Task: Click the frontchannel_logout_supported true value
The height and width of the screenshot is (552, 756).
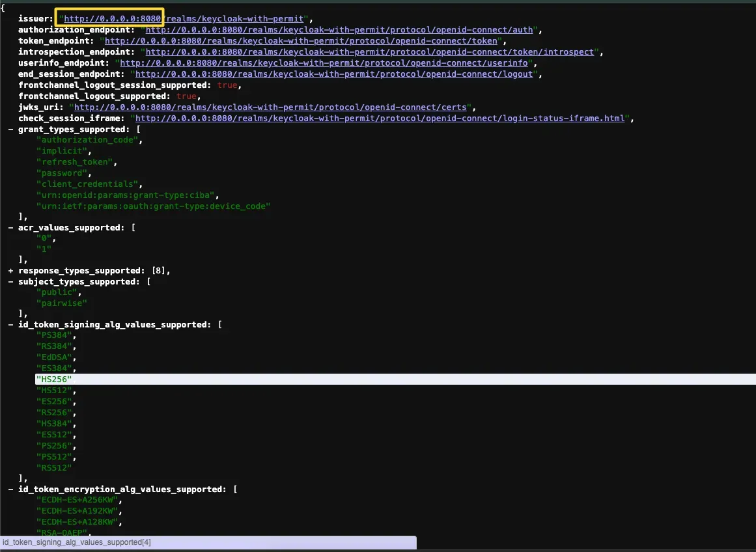Action: point(186,96)
